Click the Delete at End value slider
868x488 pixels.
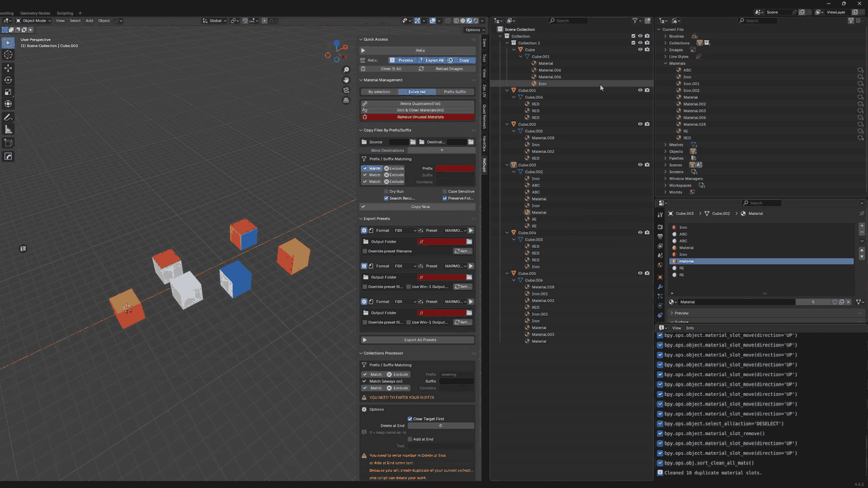point(441,426)
